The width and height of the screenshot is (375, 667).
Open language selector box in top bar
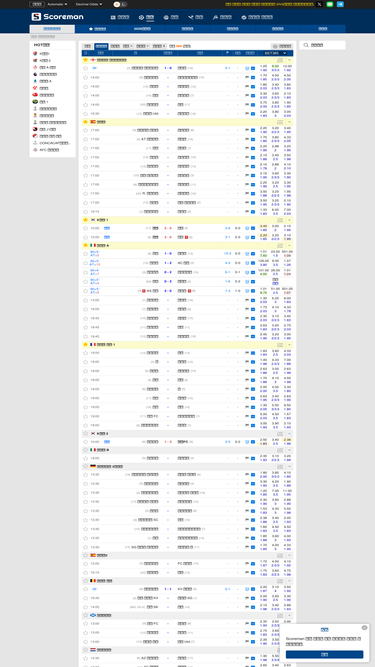37,4
